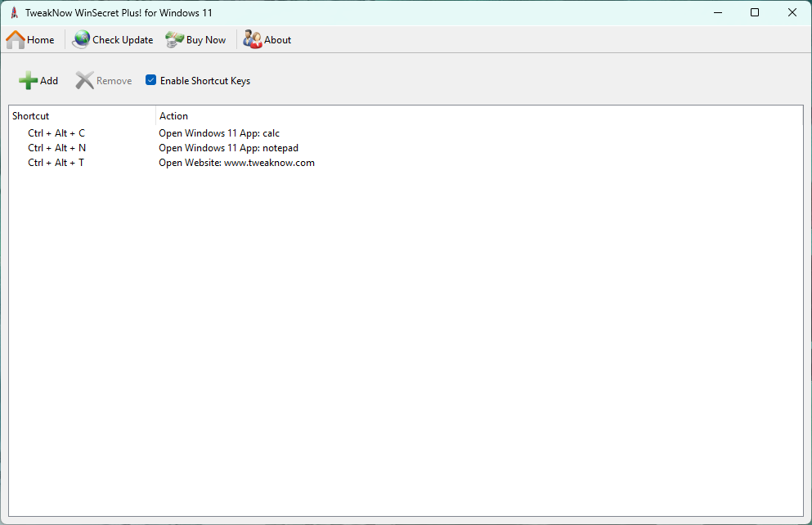This screenshot has width=812, height=525.
Task: Click the Buy Now money icon
Action: click(x=174, y=40)
